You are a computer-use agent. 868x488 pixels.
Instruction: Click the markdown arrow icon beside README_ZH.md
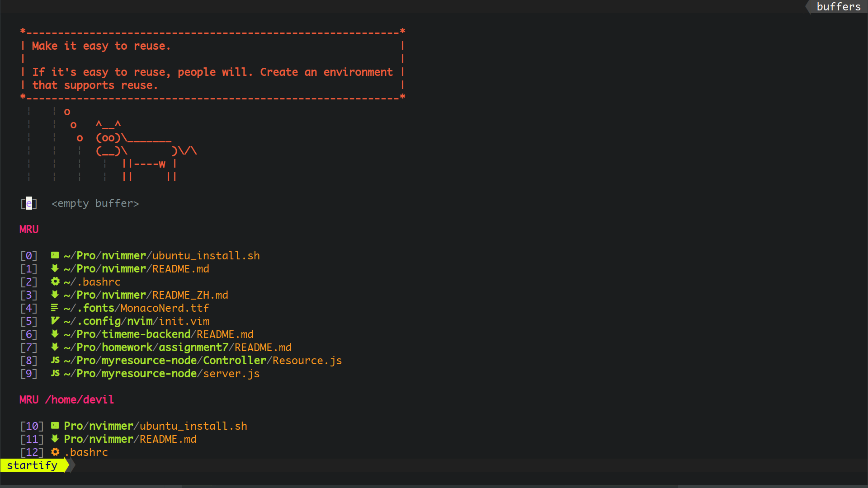click(55, 295)
